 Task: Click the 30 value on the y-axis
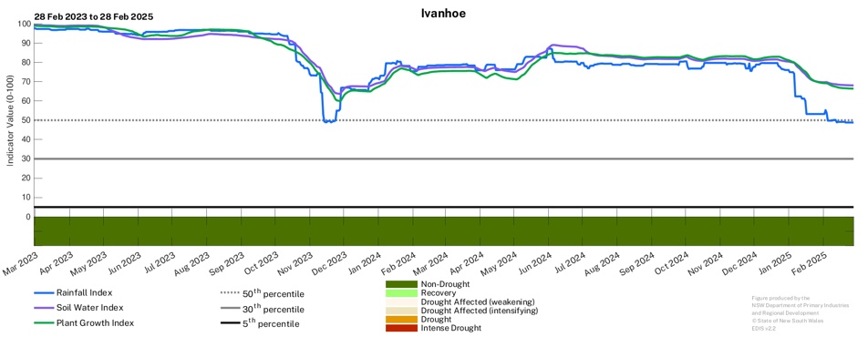point(26,158)
